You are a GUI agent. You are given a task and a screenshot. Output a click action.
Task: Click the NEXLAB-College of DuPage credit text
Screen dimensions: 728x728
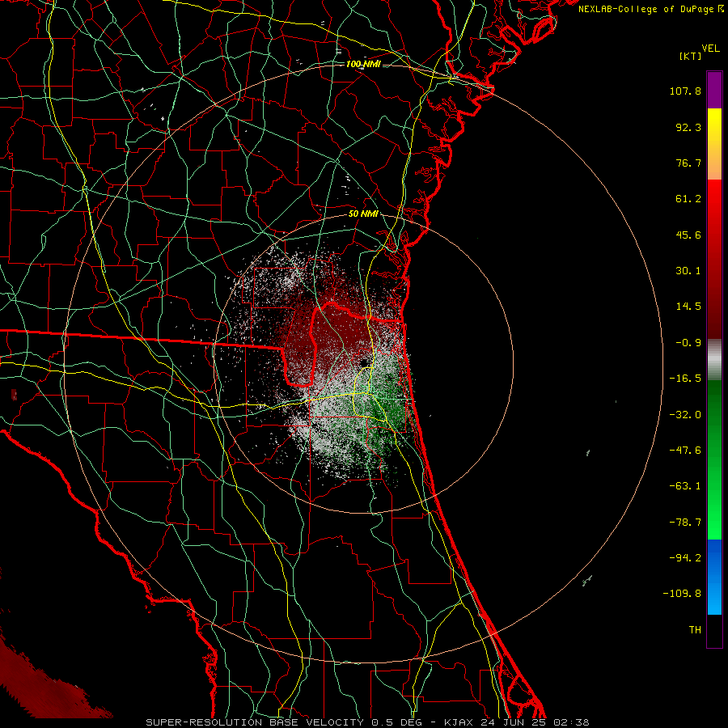651,9
